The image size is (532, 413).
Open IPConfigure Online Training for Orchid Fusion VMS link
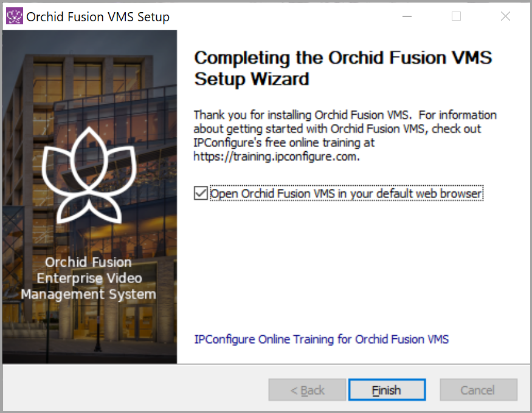[x=321, y=339]
